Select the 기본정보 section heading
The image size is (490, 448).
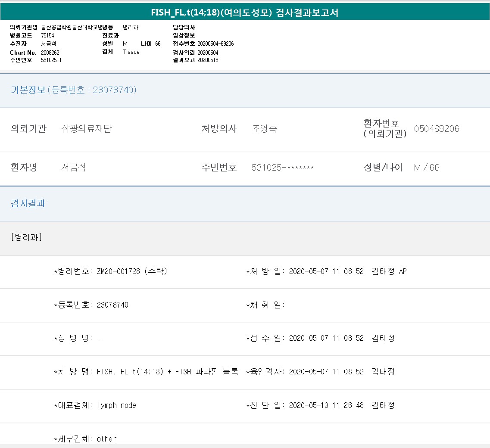click(28, 90)
